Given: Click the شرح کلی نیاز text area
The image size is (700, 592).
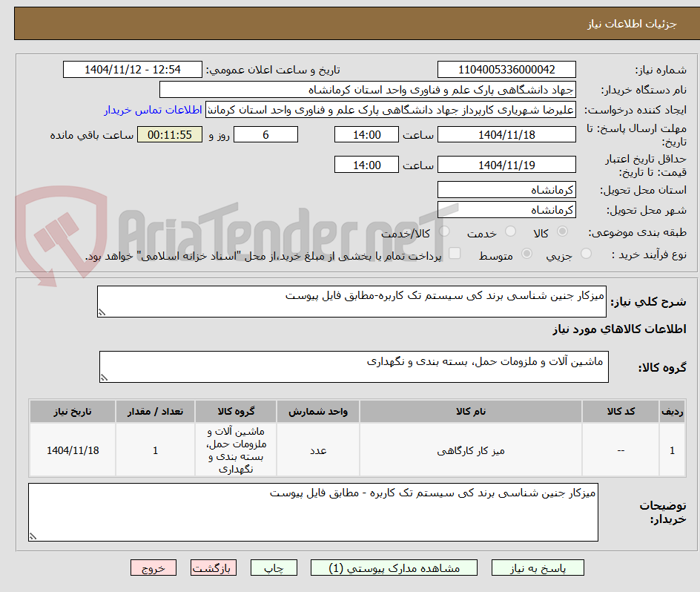Looking at the screenshot, I should (x=351, y=302).
